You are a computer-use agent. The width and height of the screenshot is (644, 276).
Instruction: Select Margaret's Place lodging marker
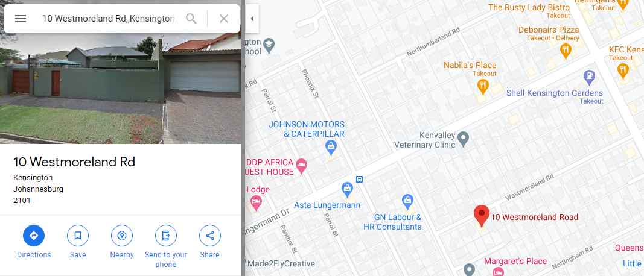[x=498, y=272]
